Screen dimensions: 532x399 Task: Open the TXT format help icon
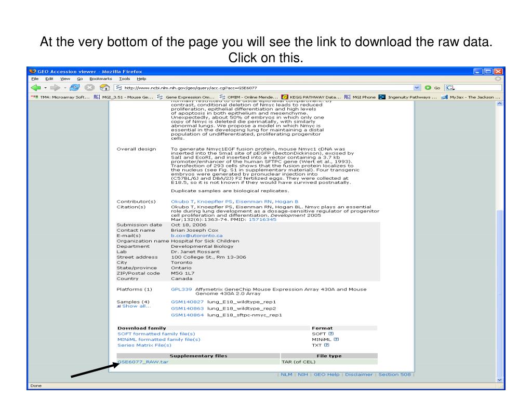[326, 345]
